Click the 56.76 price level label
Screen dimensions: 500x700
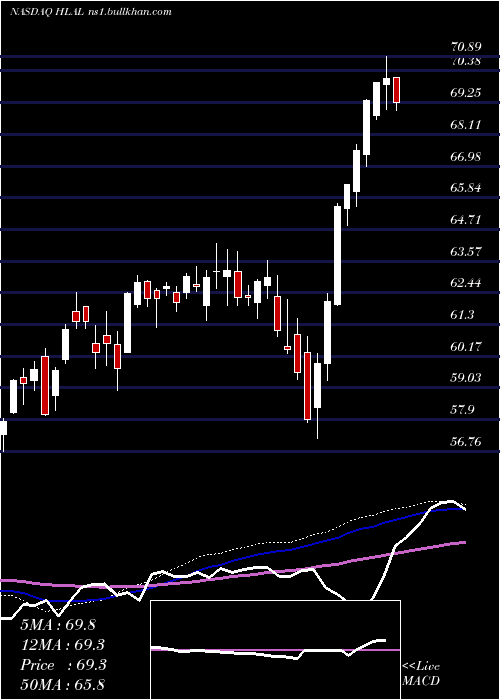(466, 442)
